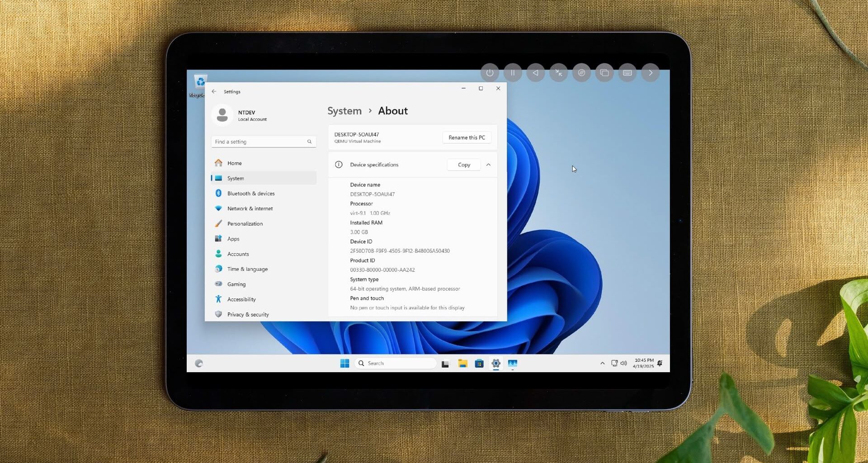The height and width of the screenshot is (463, 868).
Task: Open Accessibility settings
Action: click(264, 299)
